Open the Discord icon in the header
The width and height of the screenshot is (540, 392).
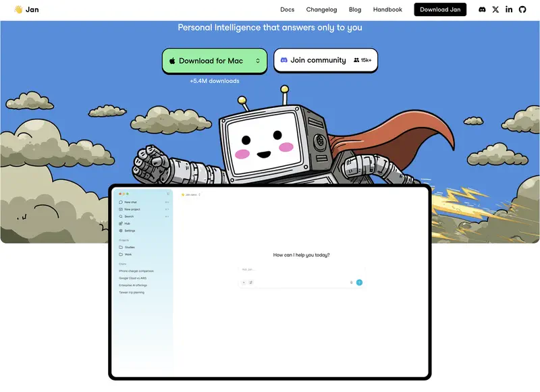pyautogui.click(x=482, y=9)
